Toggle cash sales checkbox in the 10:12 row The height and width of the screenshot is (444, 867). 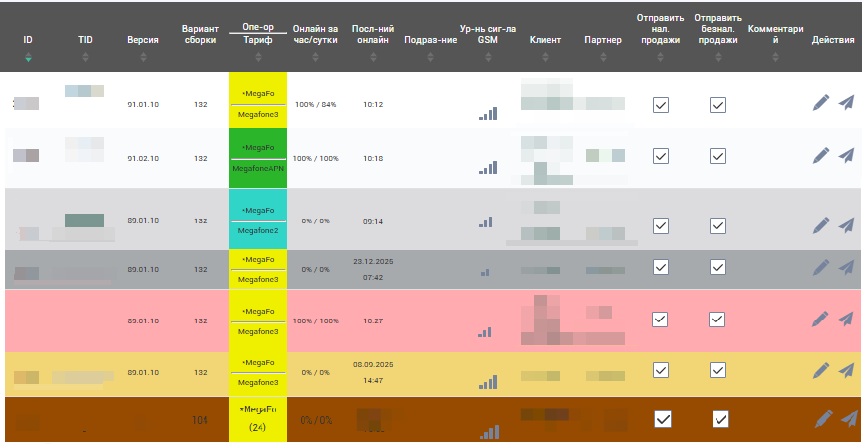(x=660, y=105)
